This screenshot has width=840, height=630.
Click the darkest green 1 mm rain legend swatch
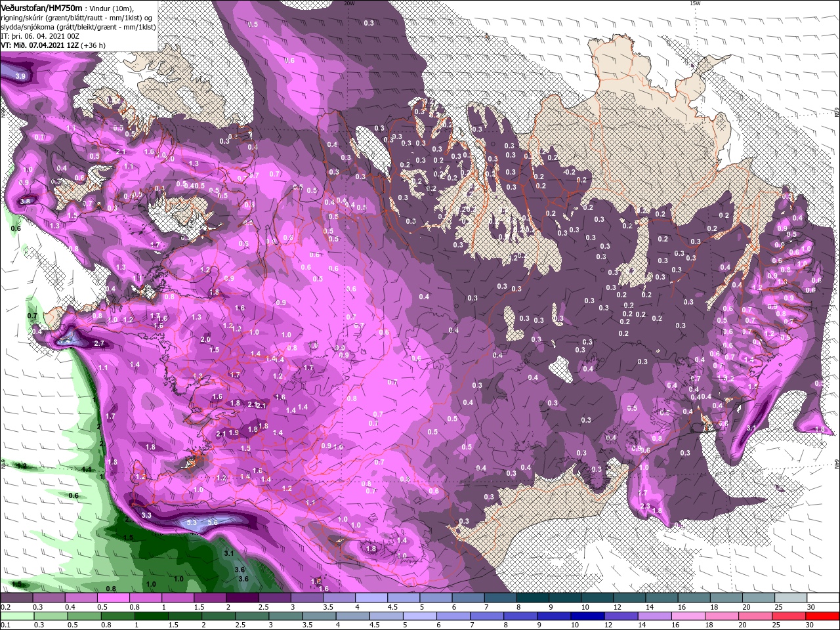[x=152, y=616]
